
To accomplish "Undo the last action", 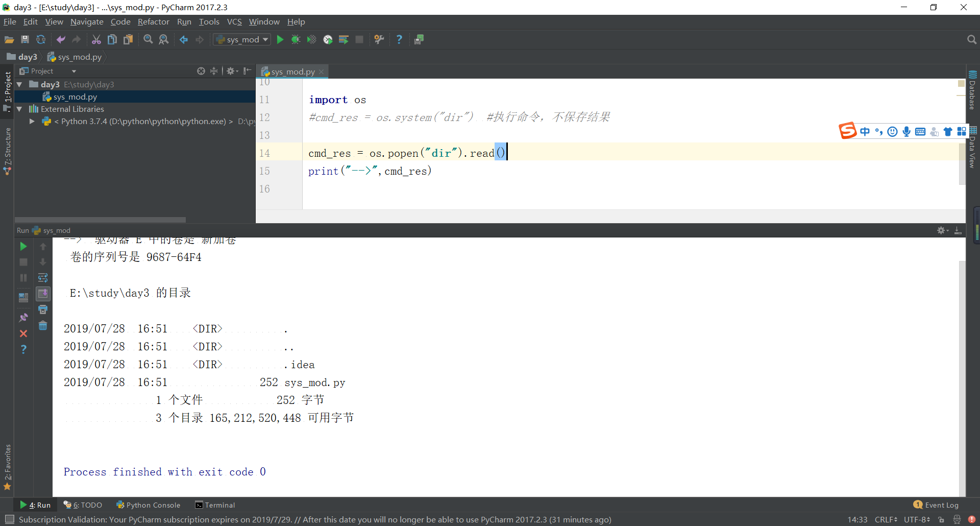I will click(61, 39).
